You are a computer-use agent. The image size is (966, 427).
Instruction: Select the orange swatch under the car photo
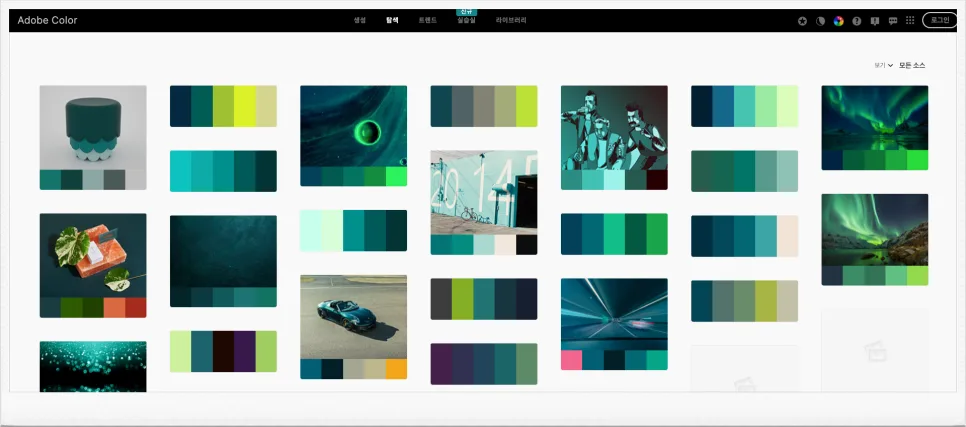[x=397, y=369]
